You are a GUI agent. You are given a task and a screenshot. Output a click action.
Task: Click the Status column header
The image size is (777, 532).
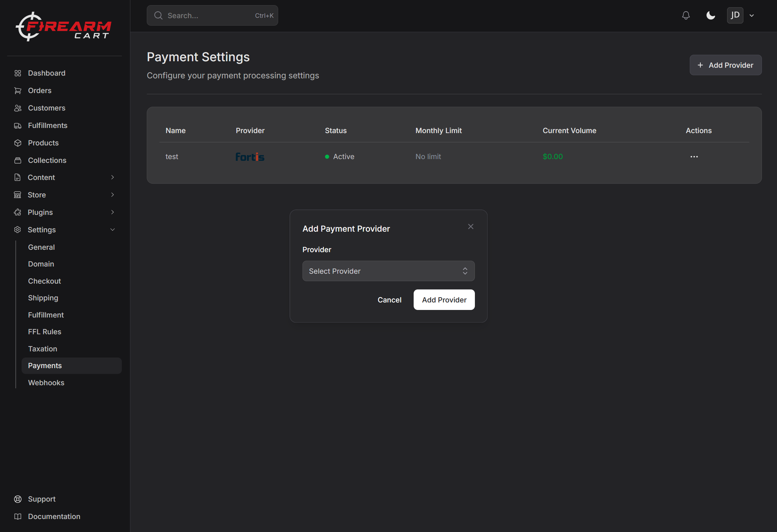click(336, 131)
